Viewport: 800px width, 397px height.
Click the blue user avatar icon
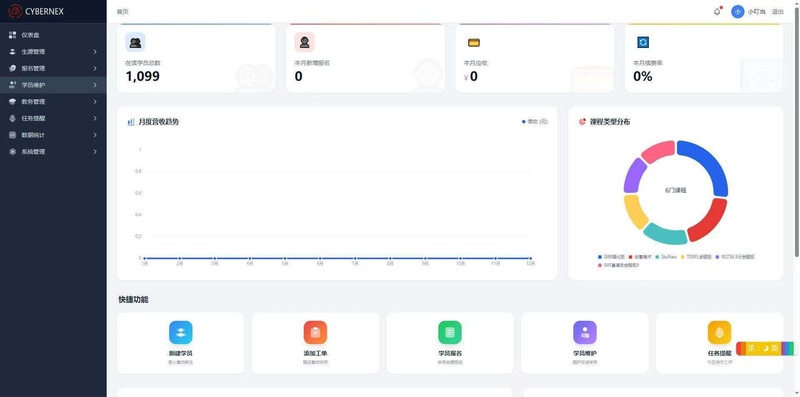pos(737,11)
